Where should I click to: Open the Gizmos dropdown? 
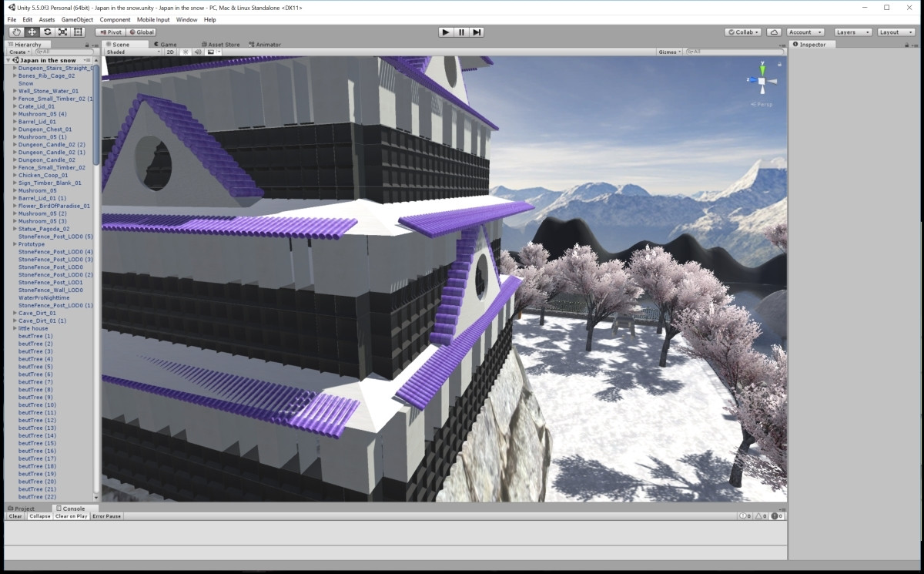pos(669,52)
